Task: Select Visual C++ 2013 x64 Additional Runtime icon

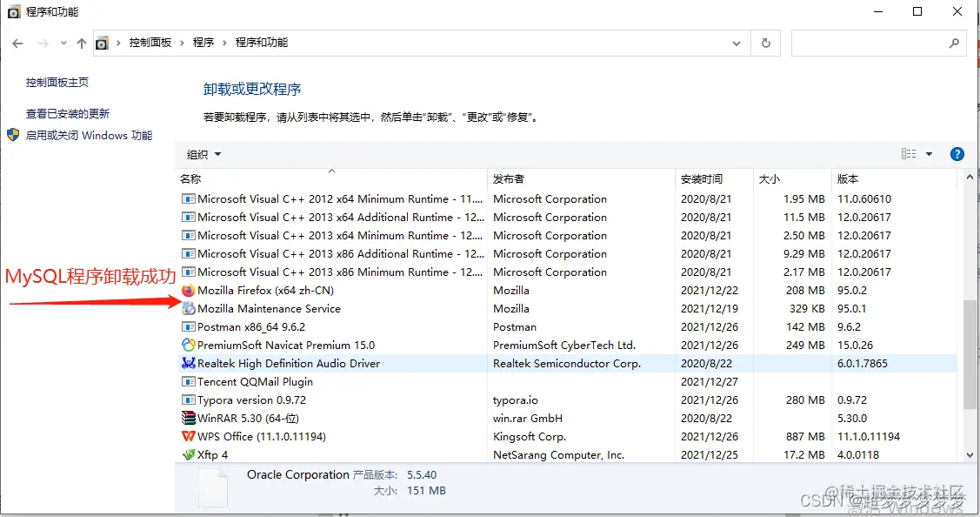Action: coord(188,218)
